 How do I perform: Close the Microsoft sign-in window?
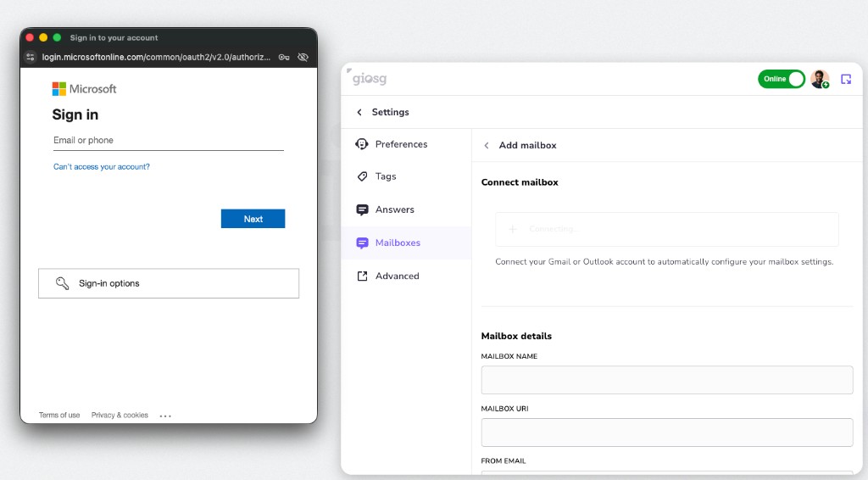[x=30, y=37]
